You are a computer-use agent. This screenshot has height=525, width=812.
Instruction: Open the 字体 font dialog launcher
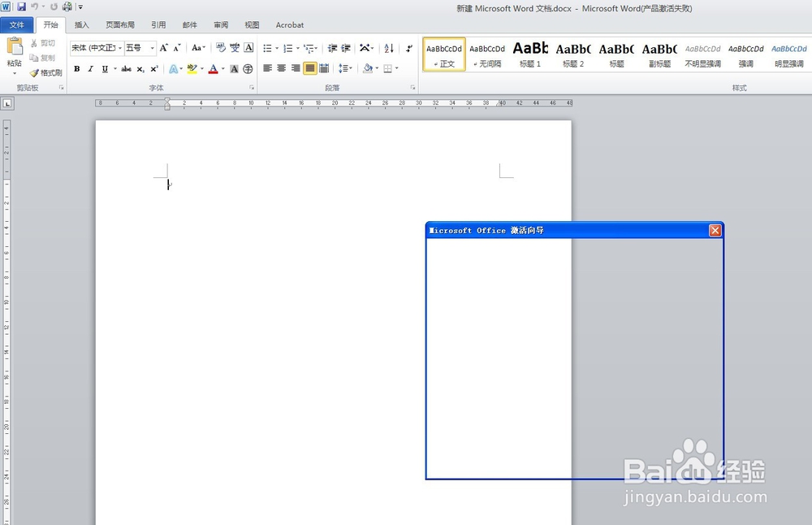[x=252, y=88]
